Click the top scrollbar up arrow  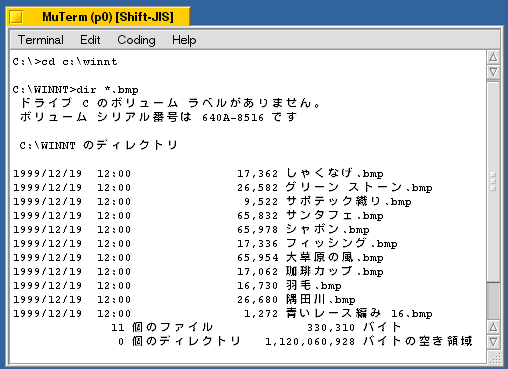(493, 58)
